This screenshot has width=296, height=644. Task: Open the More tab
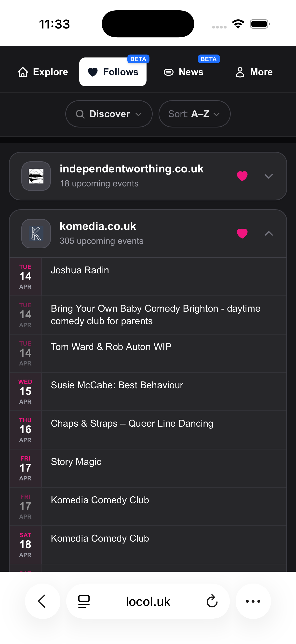(254, 72)
